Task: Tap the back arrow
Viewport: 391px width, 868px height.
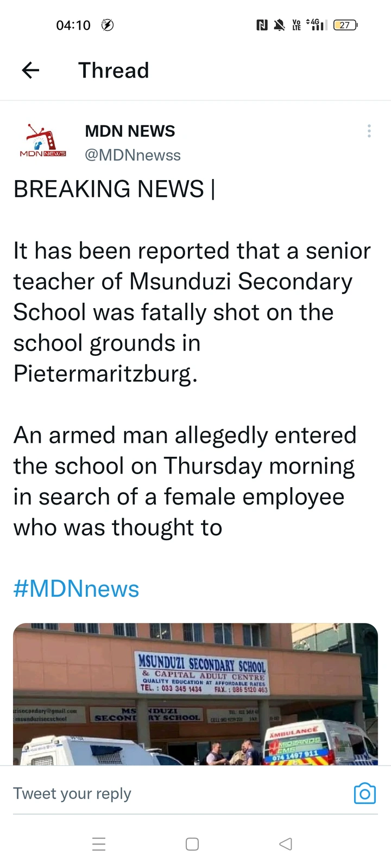Action: (x=31, y=70)
